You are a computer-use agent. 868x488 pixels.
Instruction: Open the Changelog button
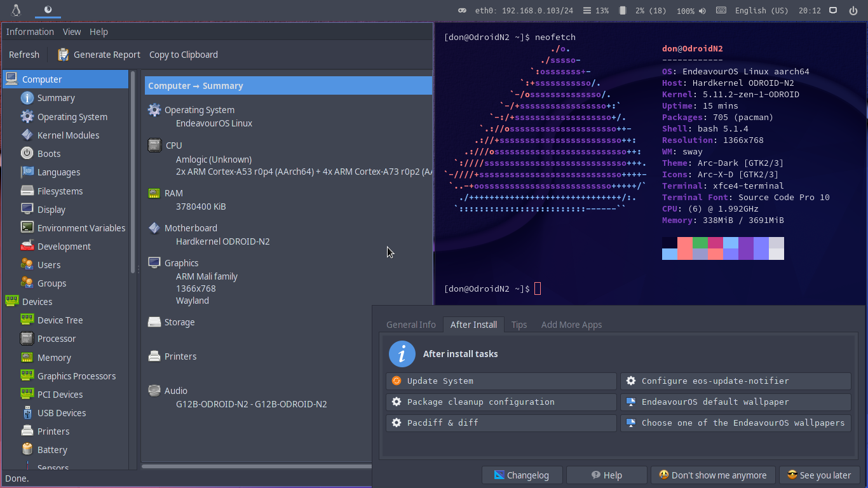tap(523, 475)
